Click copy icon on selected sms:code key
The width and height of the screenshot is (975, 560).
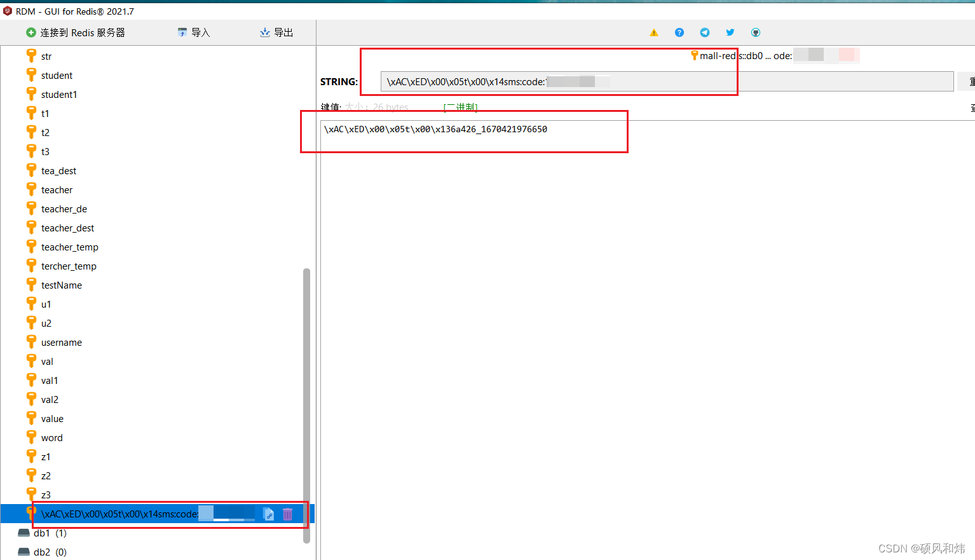269,514
